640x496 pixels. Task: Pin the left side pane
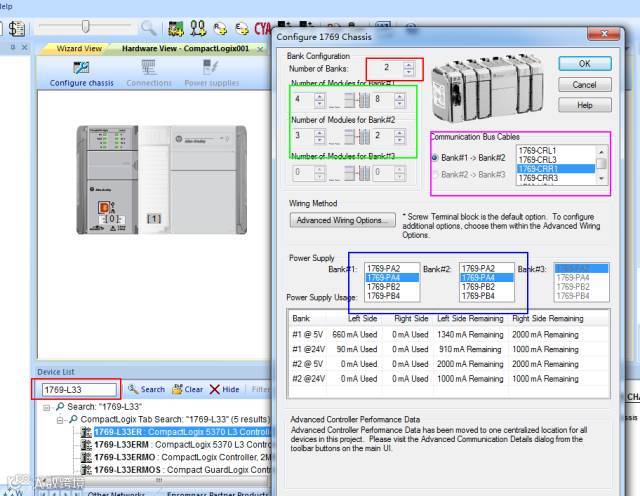(13, 47)
